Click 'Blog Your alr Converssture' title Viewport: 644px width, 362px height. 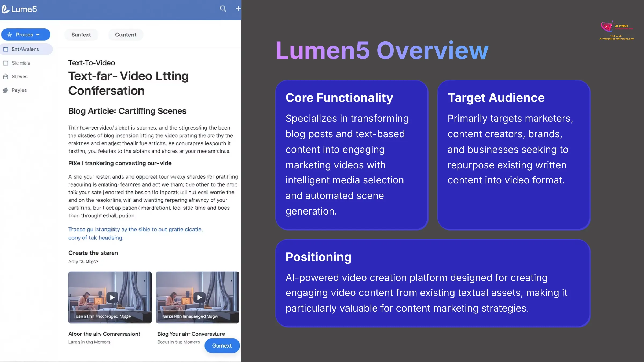click(191, 334)
